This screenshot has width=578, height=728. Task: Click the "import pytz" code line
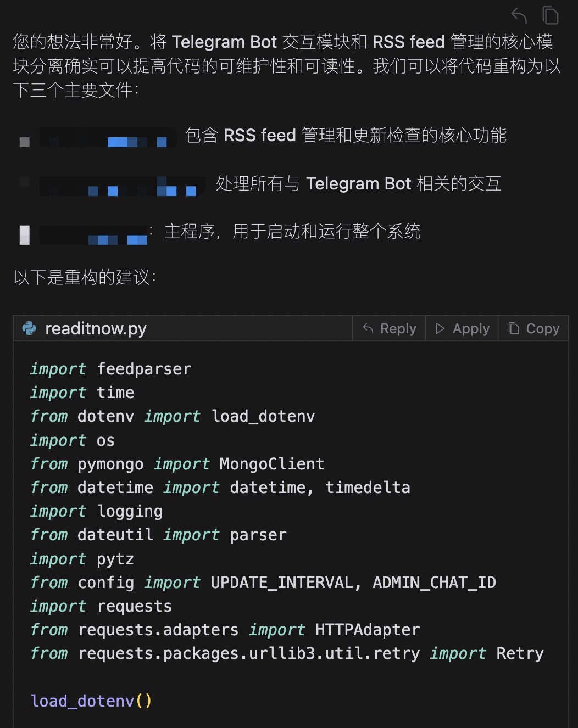[x=82, y=559]
